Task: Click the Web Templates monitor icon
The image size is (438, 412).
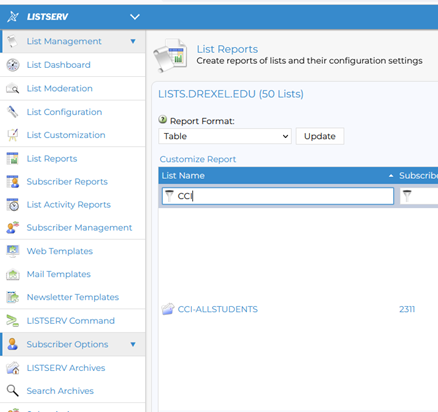Action: pyautogui.click(x=13, y=251)
